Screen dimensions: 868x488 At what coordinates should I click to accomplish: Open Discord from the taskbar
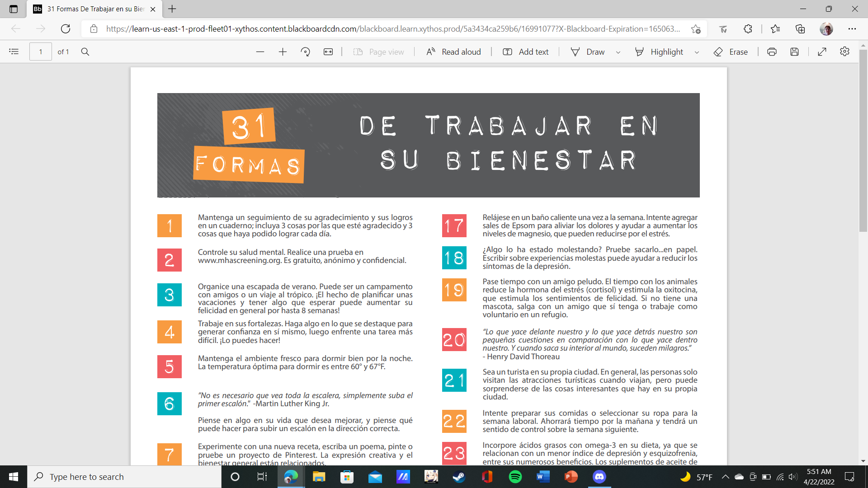pyautogui.click(x=599, y=477)
